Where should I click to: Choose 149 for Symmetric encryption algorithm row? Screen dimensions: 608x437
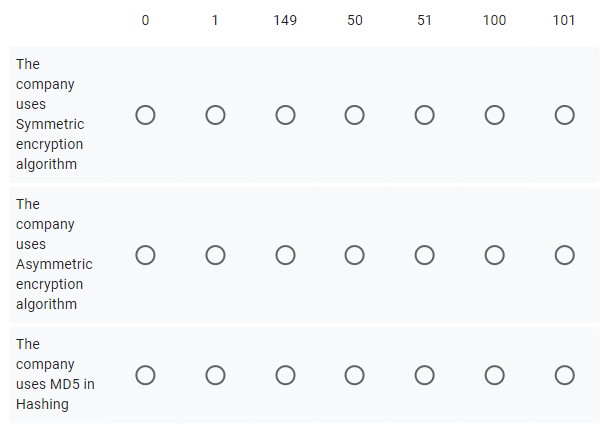[x=285, y=115]
